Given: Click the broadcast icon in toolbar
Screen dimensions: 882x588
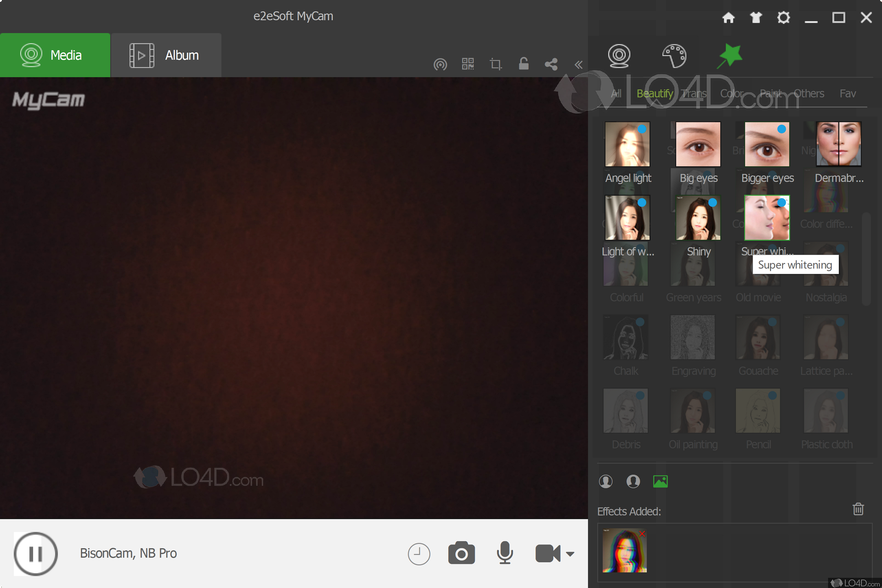Looking at the screenshot, I should click(440, 64).
